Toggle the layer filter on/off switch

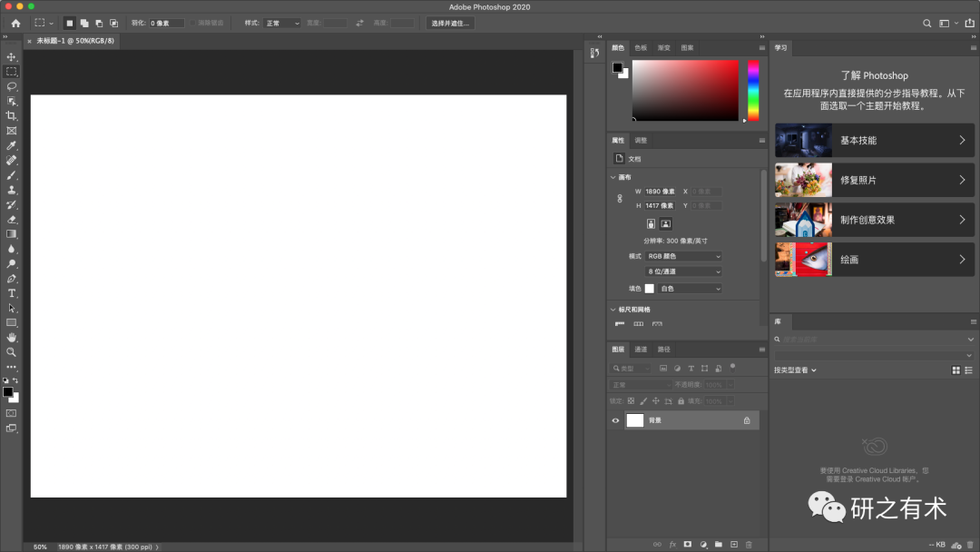(x=732, y=368)
